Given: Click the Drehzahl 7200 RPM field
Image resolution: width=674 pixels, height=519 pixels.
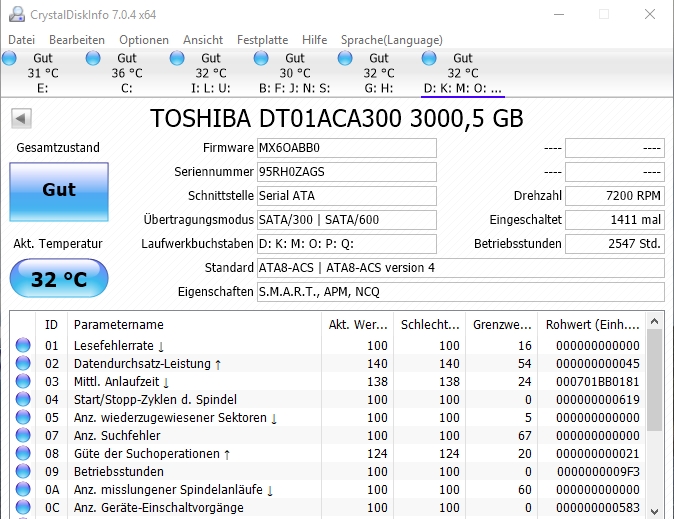Looking at the screenshot, I should pos(615,196).
